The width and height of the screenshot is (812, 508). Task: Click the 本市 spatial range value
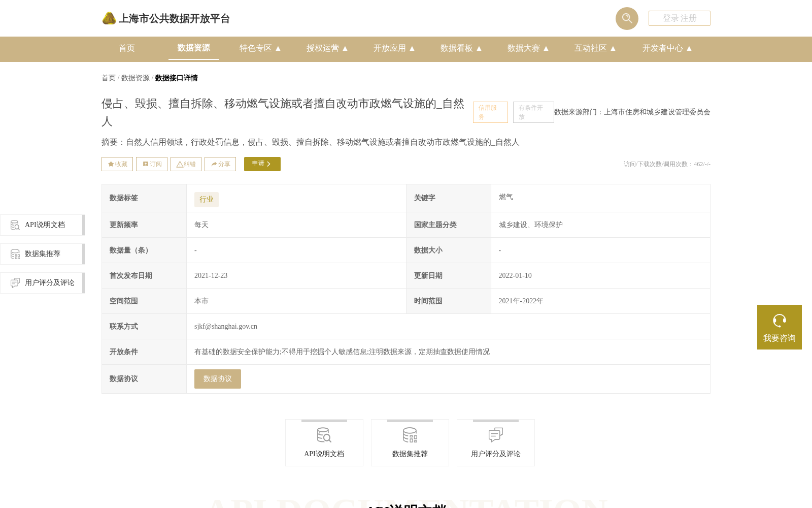201,301
